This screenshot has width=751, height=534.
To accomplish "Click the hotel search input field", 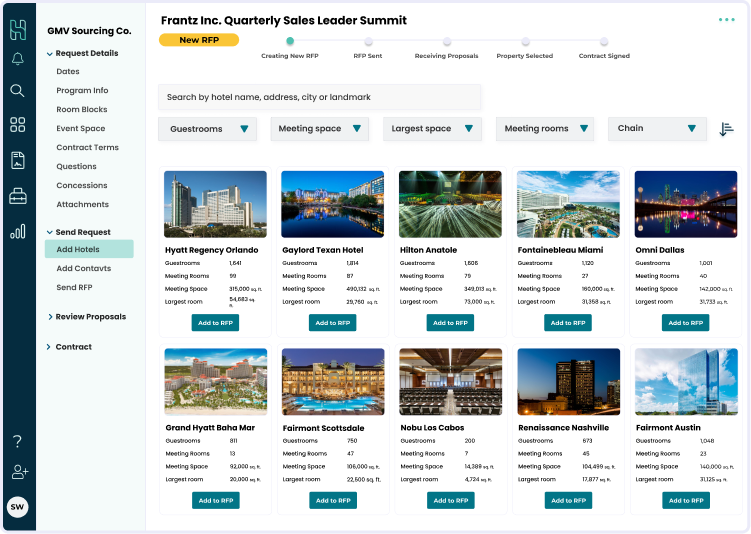I will [x=319, y=97].
